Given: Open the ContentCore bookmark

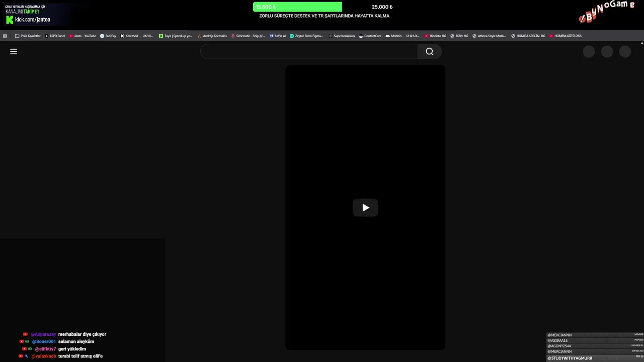Looking at the screenshot, I should 370,36.
